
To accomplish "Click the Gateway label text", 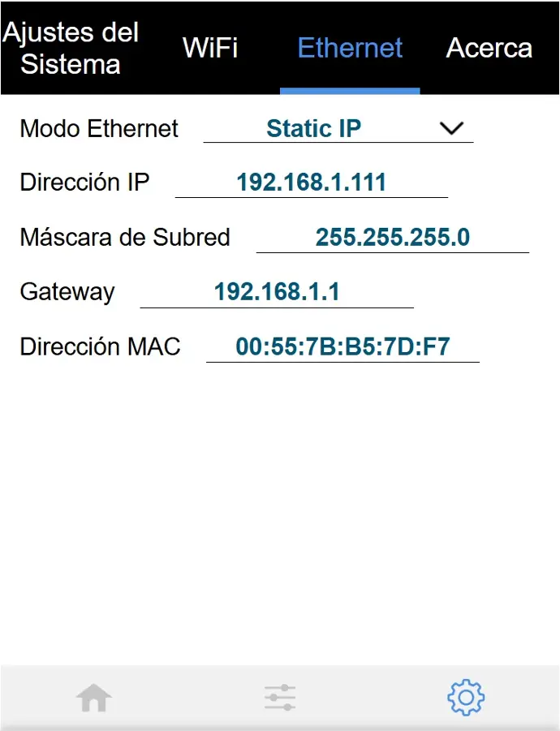I will [67, 292].
